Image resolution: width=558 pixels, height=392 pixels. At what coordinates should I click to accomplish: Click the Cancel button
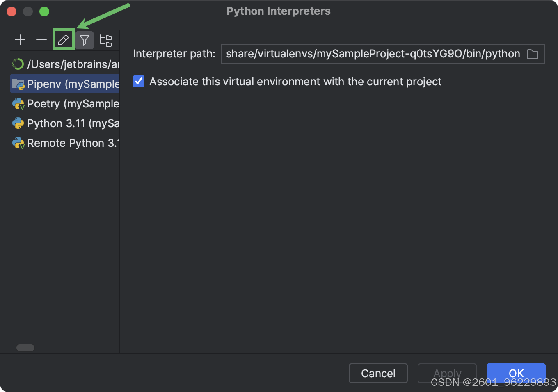click(378, 373)
